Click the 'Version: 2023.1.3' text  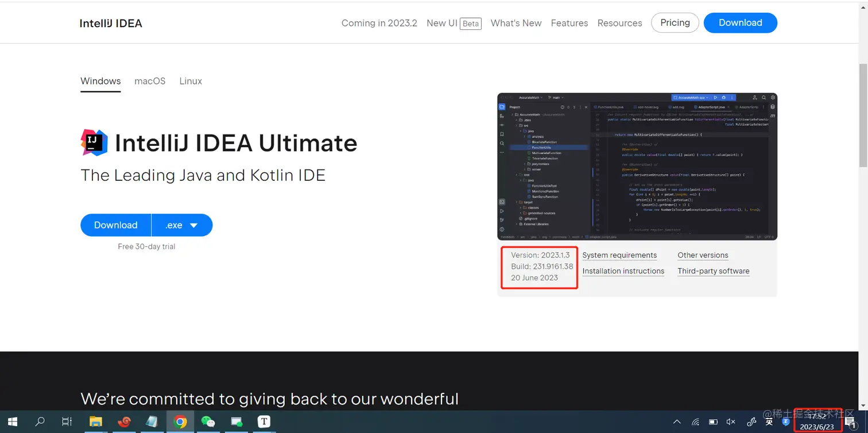(540, 255)
